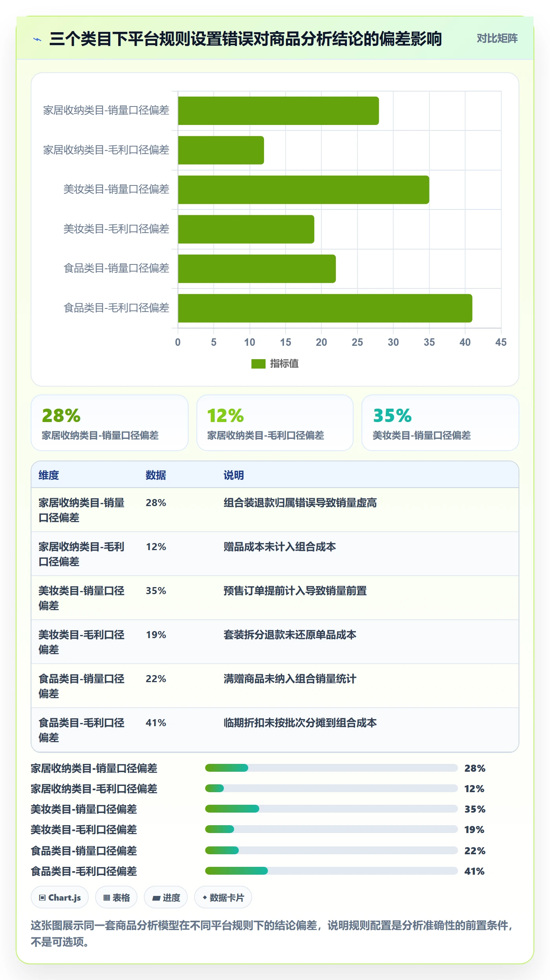The height and width of the screenshot is (980, 550).
Task: Click the 食品类目-毛利口径偏差 axis label in chart
Action: tap(116, 308)
